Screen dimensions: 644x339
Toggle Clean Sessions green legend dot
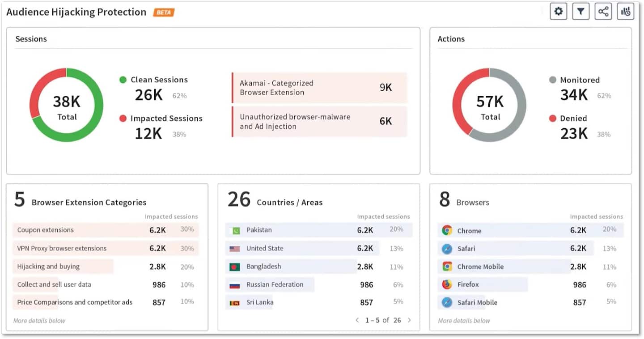[123, 80]
